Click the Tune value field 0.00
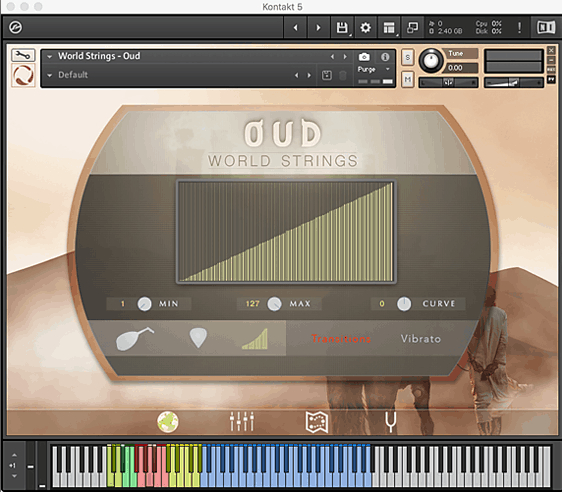The image size is (562, 492). (x=460, y=68)
